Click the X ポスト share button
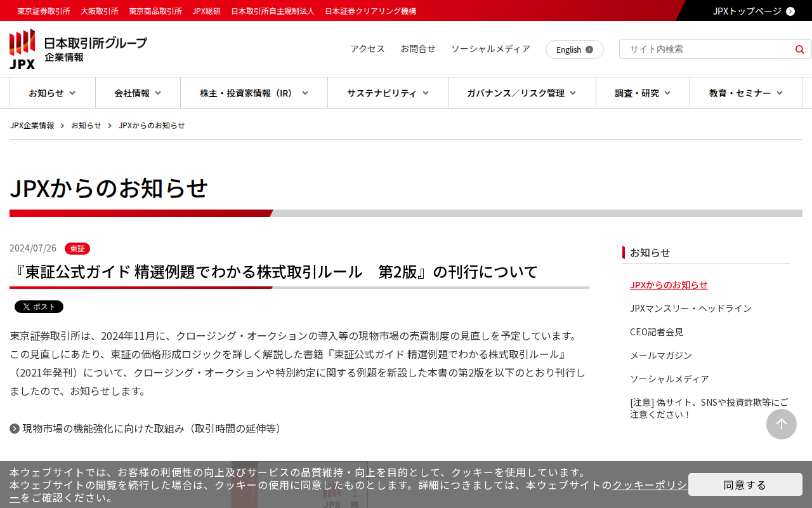This screenshot has height=508, width=812. coord(39,307)
